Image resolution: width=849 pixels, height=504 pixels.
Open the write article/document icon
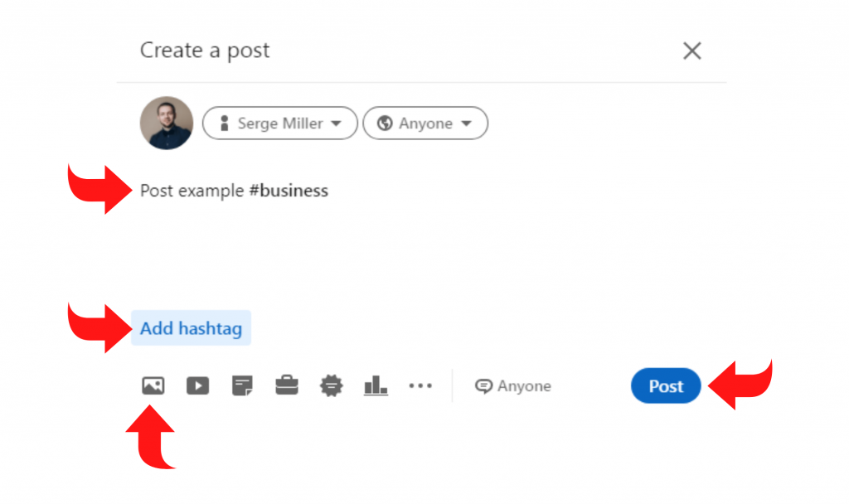coord(242,385)
